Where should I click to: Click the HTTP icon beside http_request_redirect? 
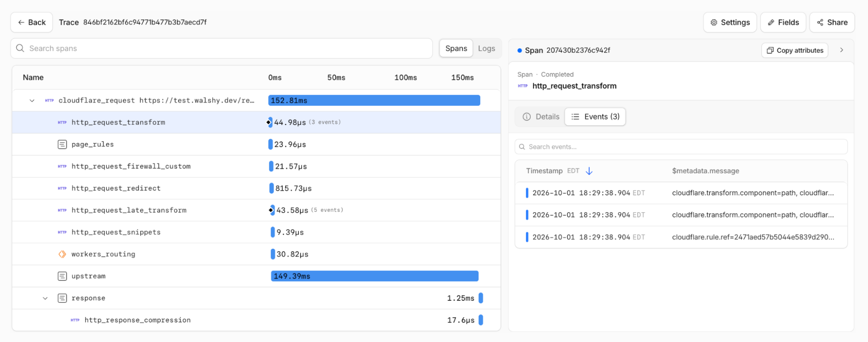(x=62, y=188)
